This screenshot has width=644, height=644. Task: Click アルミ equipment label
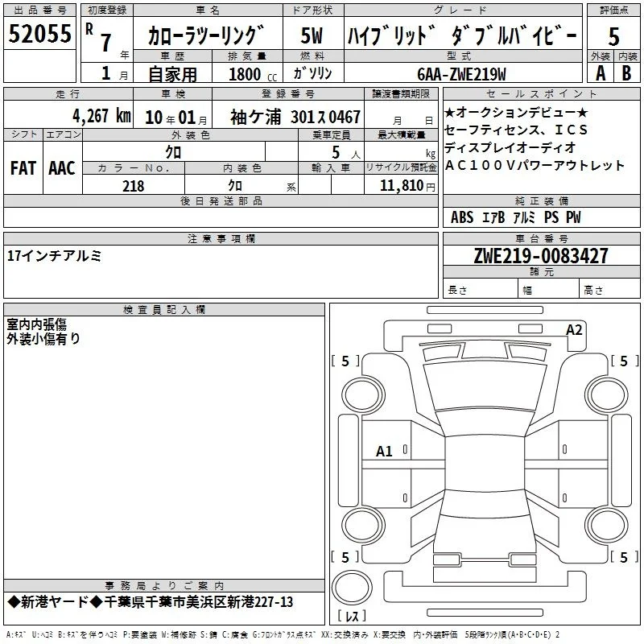click(524, 217)
